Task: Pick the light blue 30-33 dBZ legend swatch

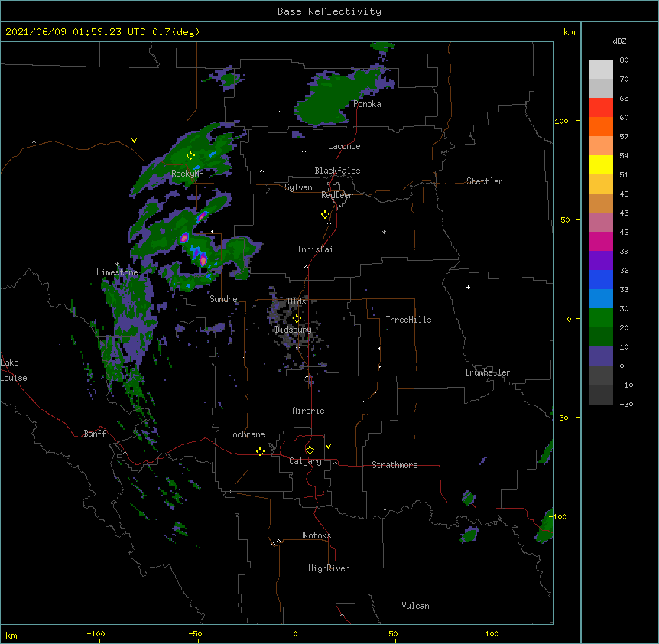Action: pyautogui.click(x=601, y=299)
